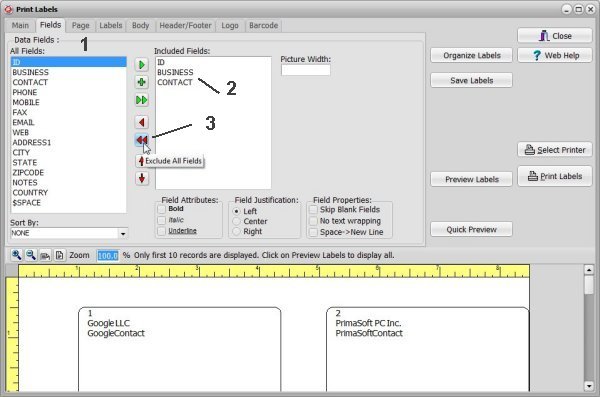
Task: Click the green plus add-field button
Action: [142, 82]
